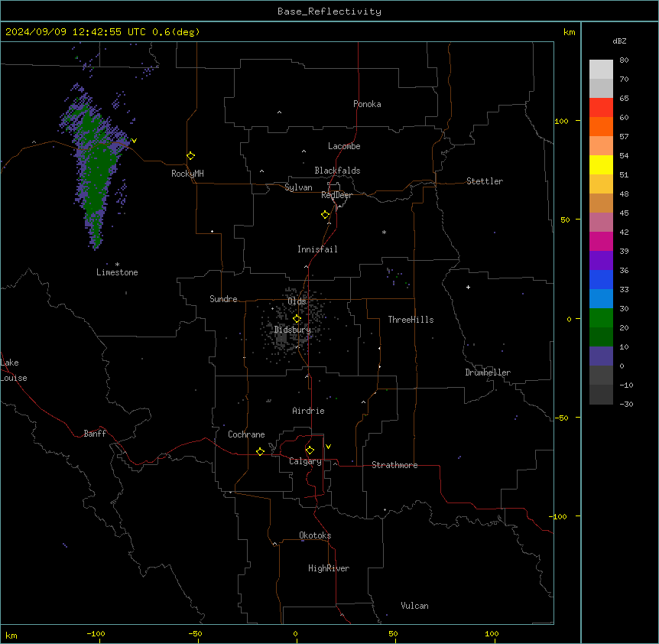Click the Didsbury label
The width and height of the screenshot is (659, 644).
[x=293, y=330]
